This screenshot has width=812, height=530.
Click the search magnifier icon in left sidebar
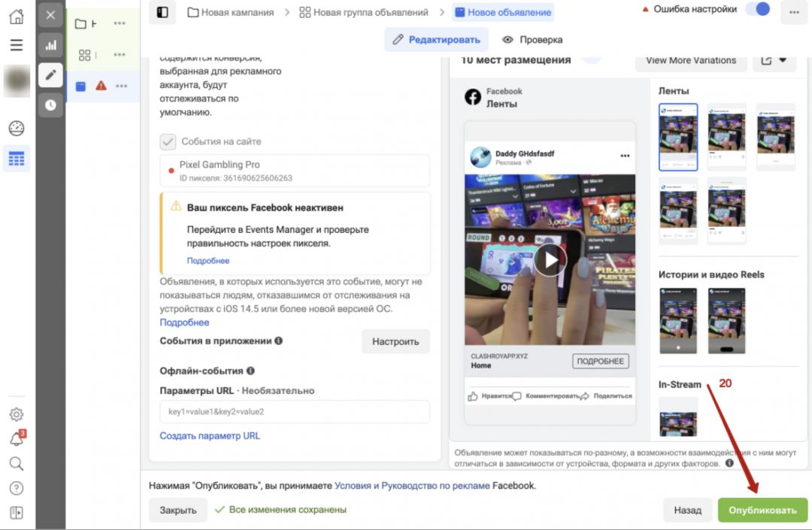coord(17,465)
